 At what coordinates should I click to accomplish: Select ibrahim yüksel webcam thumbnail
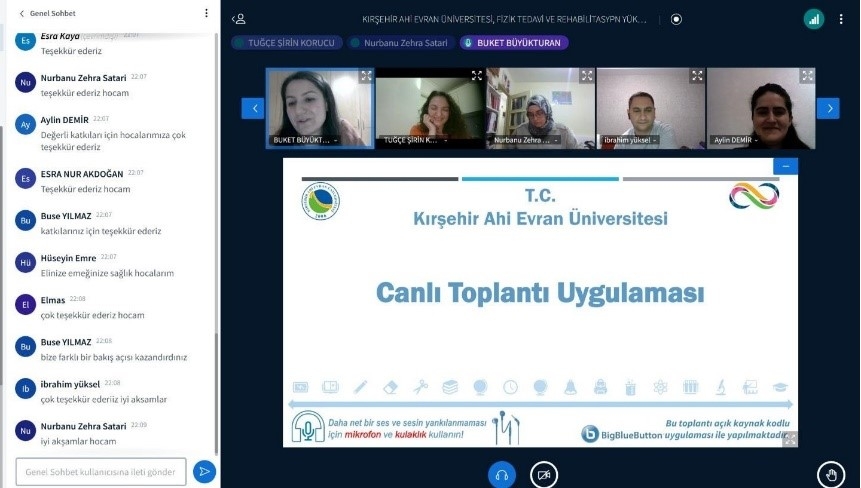(x=651, y=108)
